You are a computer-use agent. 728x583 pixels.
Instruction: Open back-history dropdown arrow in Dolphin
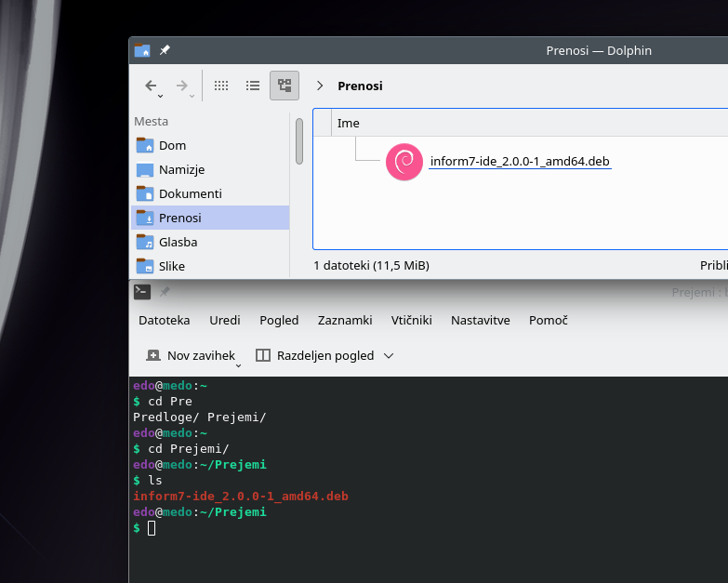point(160,96)
